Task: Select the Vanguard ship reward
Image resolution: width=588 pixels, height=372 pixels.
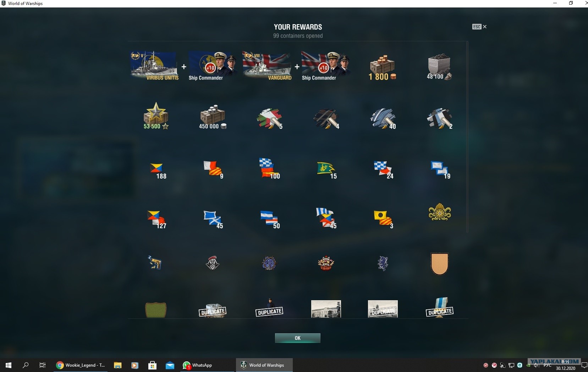Action: 267,66
